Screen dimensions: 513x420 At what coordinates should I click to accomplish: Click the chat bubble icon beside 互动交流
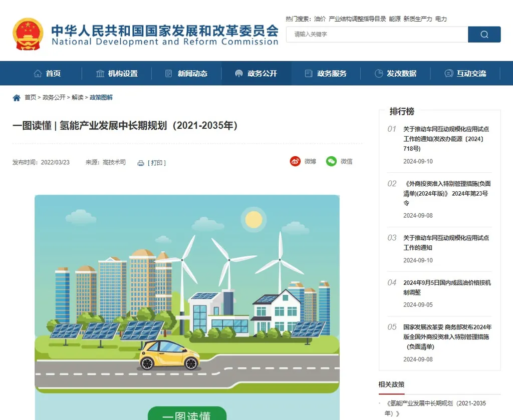click(448, 74)
